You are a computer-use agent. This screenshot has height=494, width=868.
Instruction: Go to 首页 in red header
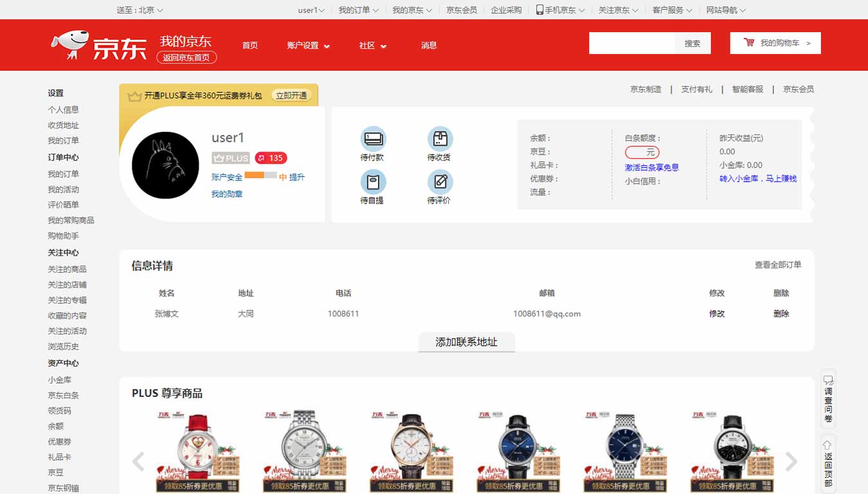pos(250,46)
